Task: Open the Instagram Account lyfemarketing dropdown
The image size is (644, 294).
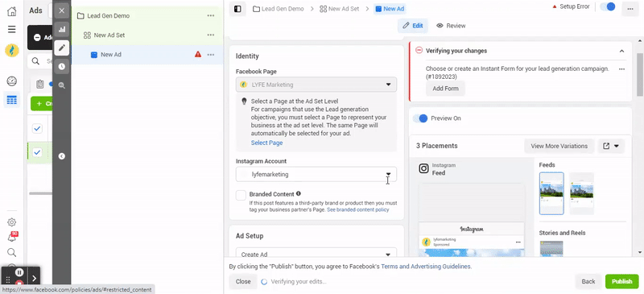Action: (316, 174)
